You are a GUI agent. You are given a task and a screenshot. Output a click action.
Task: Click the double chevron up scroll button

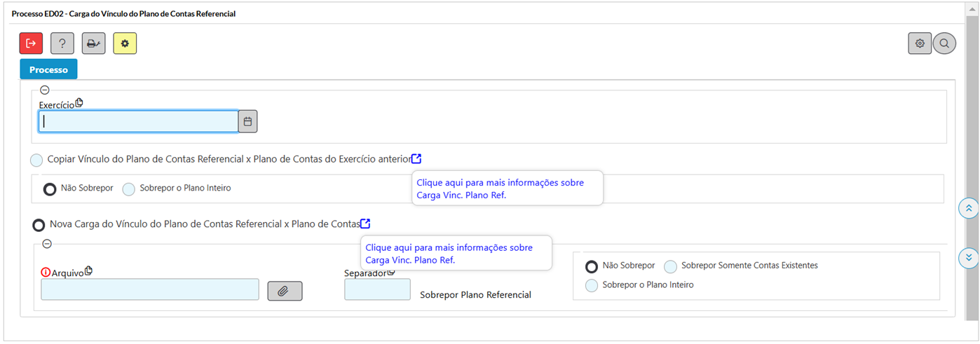point(968,208)
